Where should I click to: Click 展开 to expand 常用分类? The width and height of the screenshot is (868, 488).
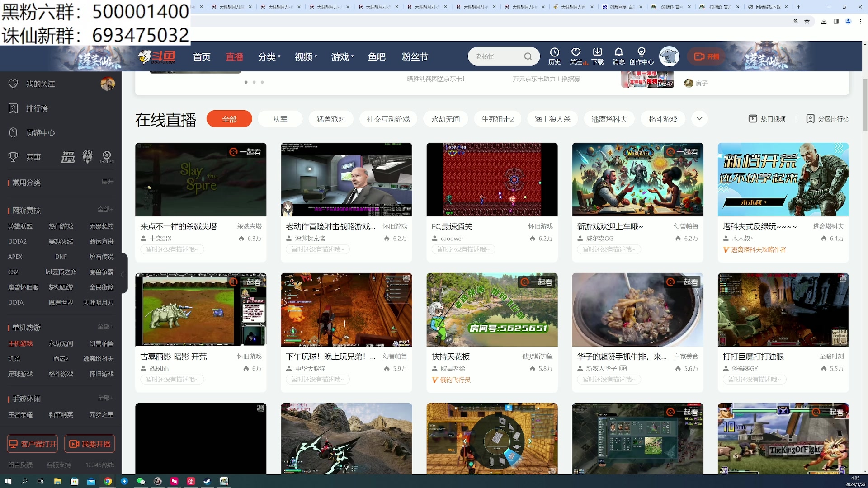107,182
